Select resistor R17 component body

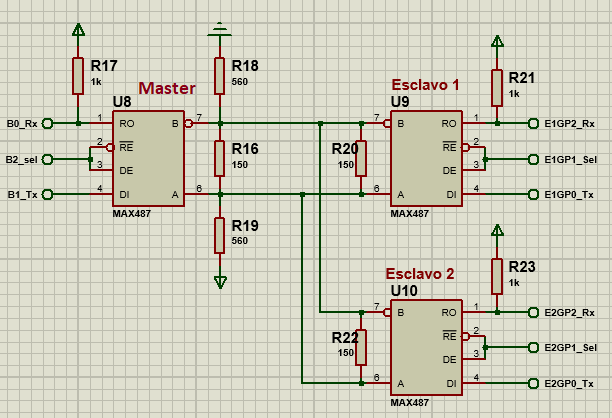tap(78, 76)
